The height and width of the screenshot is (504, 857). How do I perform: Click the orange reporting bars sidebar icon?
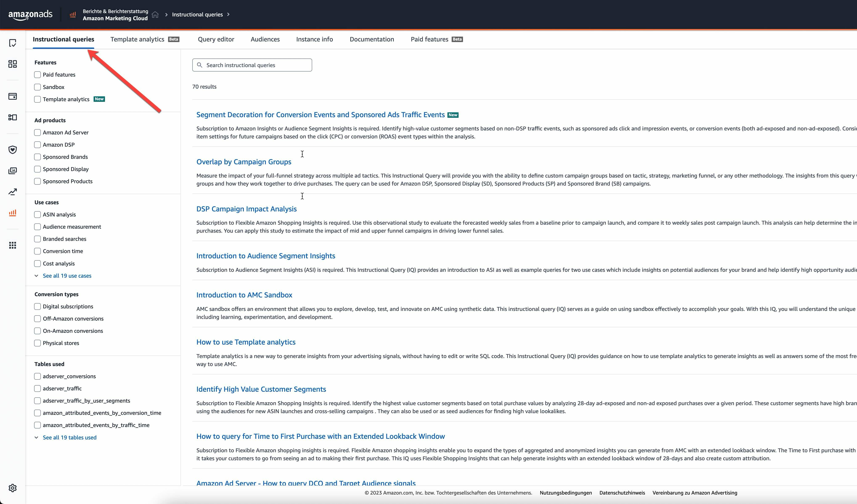pos(13,213)
